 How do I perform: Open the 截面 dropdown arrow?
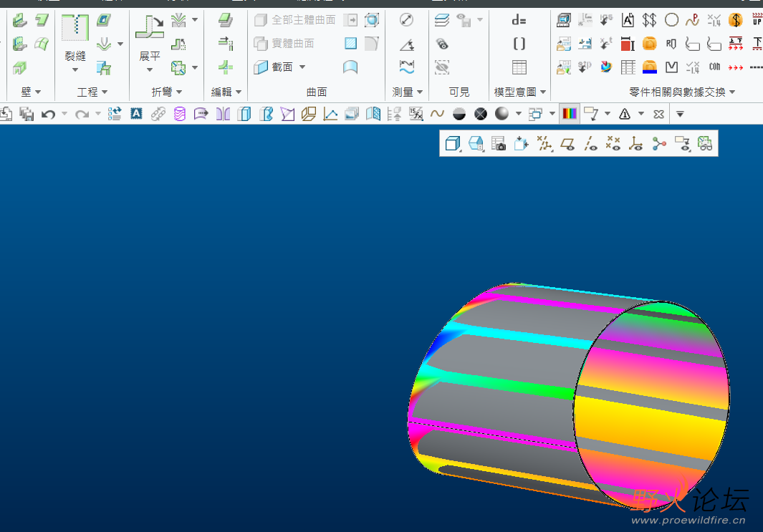pyautogui.click(x=302, y=67)
